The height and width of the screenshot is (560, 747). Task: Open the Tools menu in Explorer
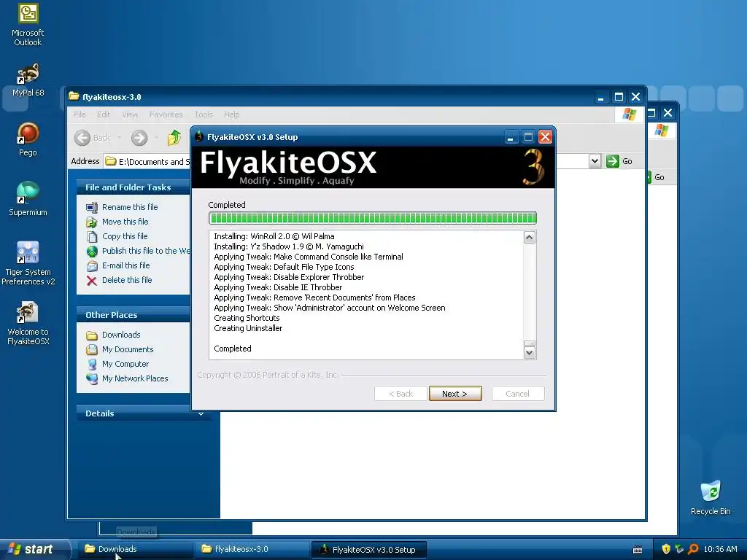(x=204, y=114)
